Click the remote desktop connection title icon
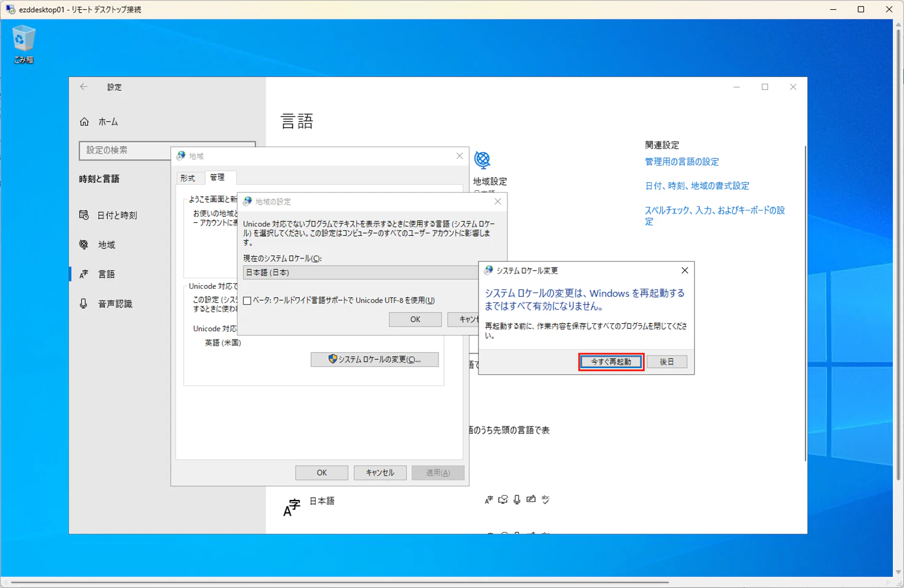This screenshot has height=588, width=904. point(10,9)
